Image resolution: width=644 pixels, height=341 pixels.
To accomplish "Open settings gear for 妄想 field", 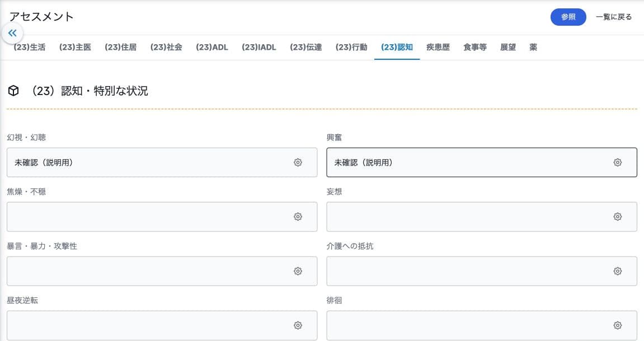I will click(x=617, y=217).
